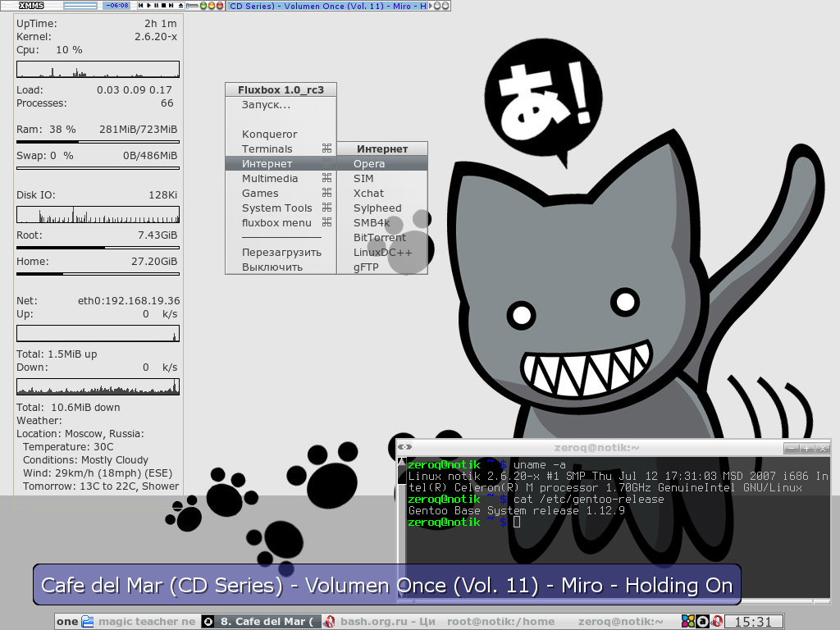Click the red XMMS round button
Screen dimensions: 840x630
[220, 6]
